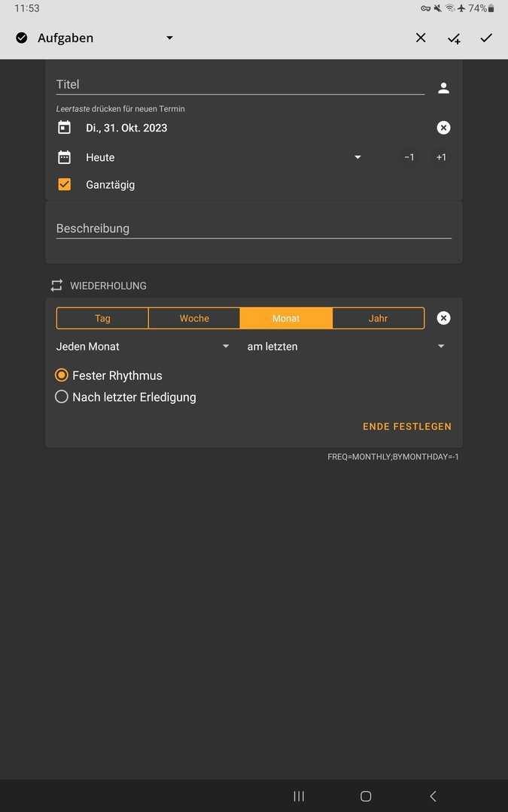Clear the due date Di., 31. Okt. 2023
Image resolution: width=508 pixels, height=812 pixels.
click(443, 128)
